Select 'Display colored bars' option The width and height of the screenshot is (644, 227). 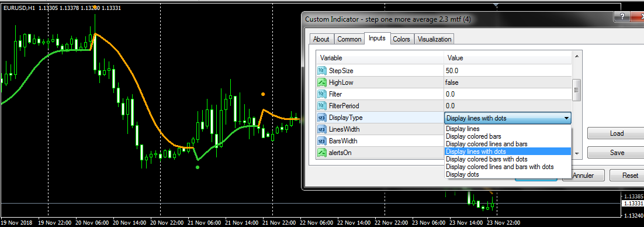pos(473,136)
